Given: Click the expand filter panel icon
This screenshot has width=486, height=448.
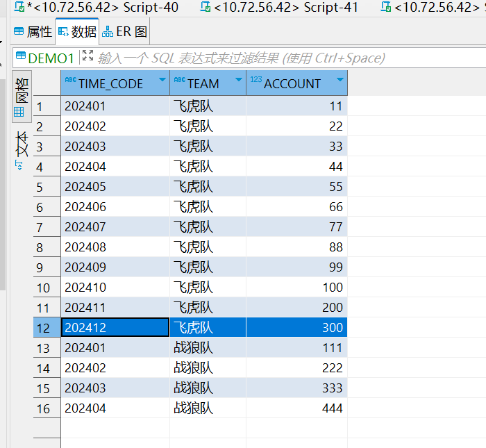Looking at the screenshot, I should pyautogui.click(x=87, y=56).
